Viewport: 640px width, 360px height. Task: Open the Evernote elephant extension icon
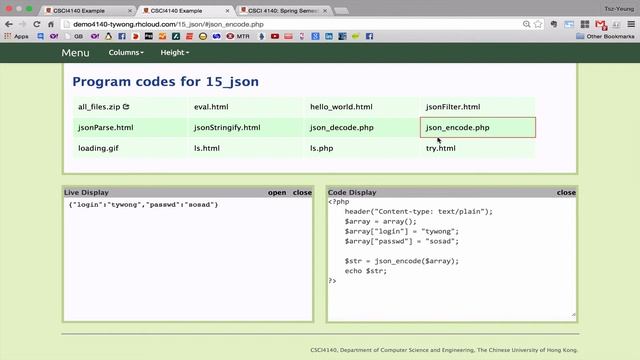554,24
